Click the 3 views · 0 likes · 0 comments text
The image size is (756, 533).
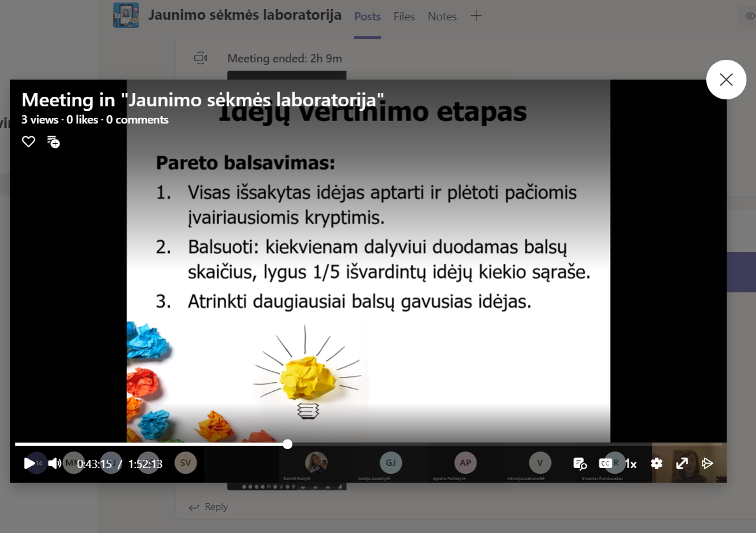(x=94, y=120)
